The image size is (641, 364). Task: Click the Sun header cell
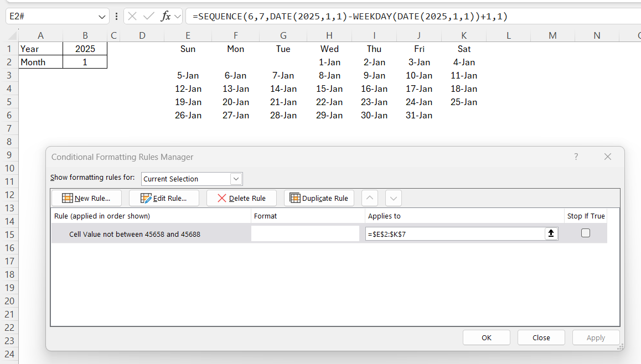(188, 49)
